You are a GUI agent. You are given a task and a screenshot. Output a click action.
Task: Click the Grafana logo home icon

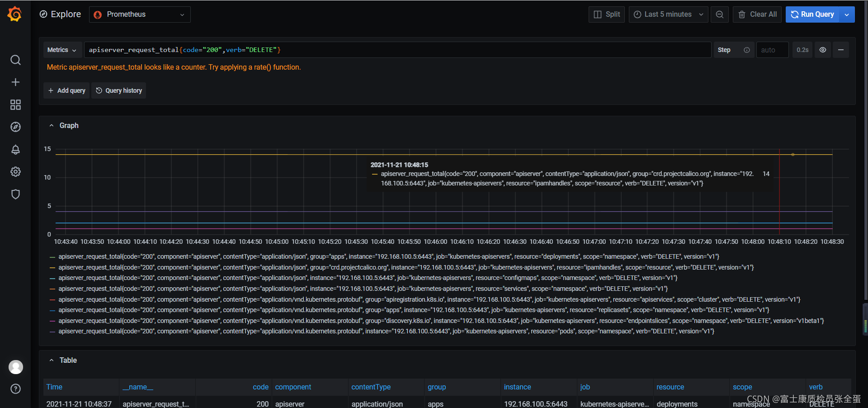tap(15, 14)
